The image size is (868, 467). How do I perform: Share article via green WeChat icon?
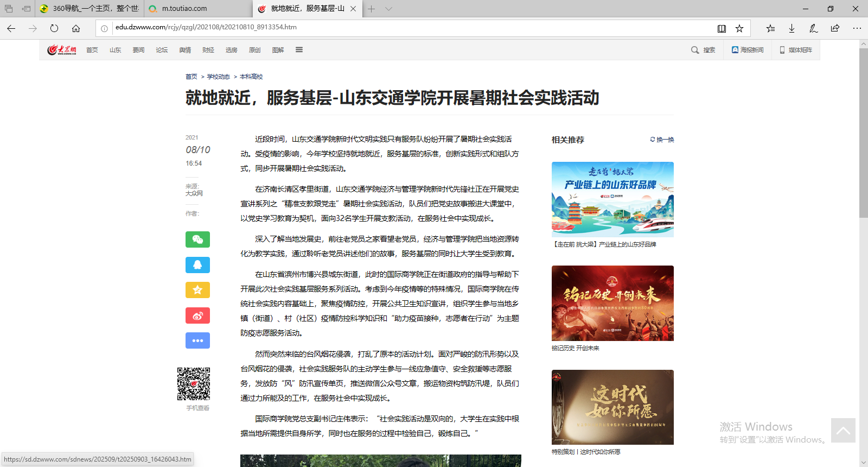(197, 239)
